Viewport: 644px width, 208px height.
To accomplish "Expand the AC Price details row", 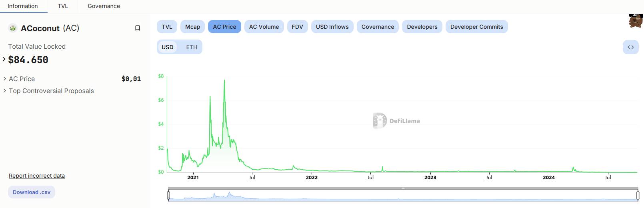I will pyautogui.click(x=5, y=79).
